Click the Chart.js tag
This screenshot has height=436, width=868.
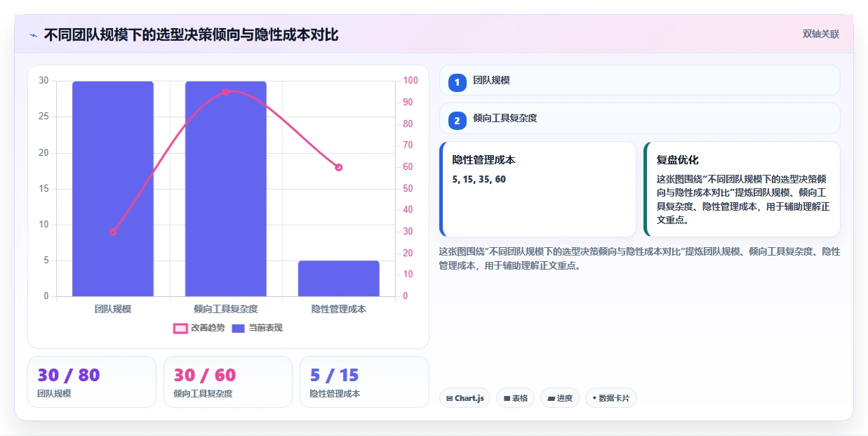click(x=465, y=398)
